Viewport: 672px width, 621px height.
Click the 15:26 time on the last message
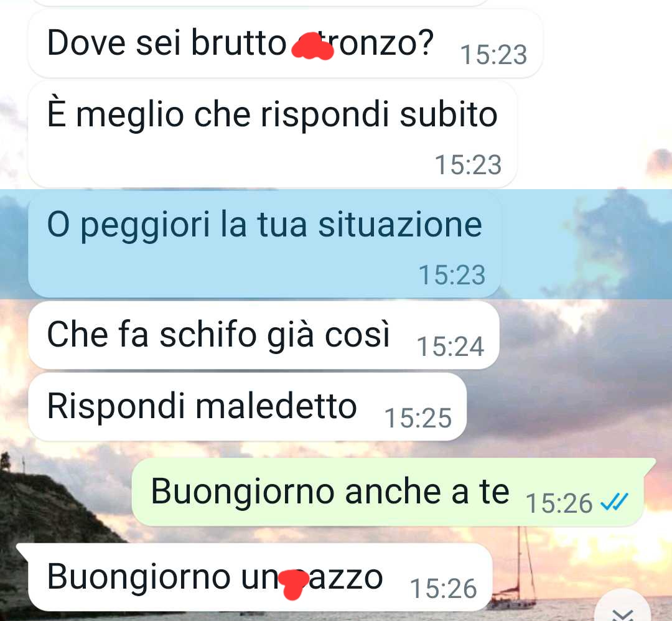pos(444,589)
